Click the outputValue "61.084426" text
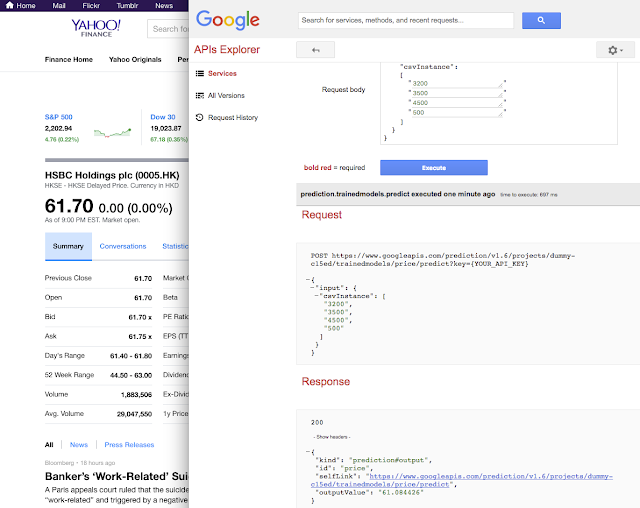The width and height of the screenshot is (640, 508). click(401, 492)
